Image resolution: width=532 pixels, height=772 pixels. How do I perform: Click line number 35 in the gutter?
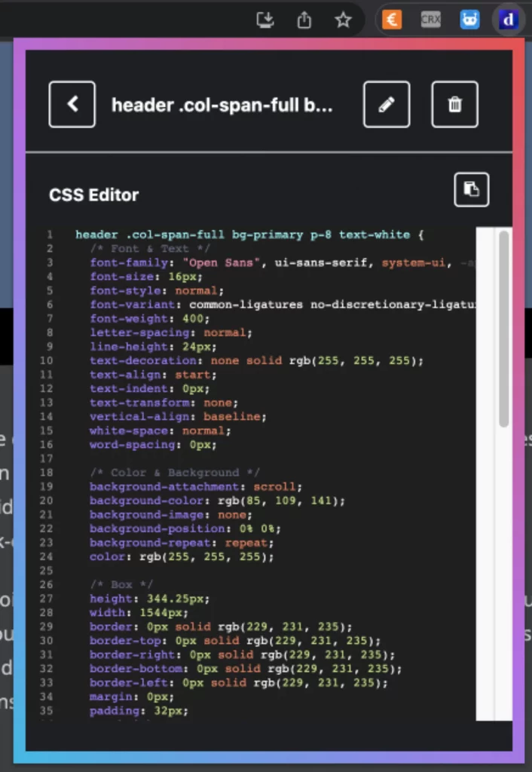(x=46, y=711)
